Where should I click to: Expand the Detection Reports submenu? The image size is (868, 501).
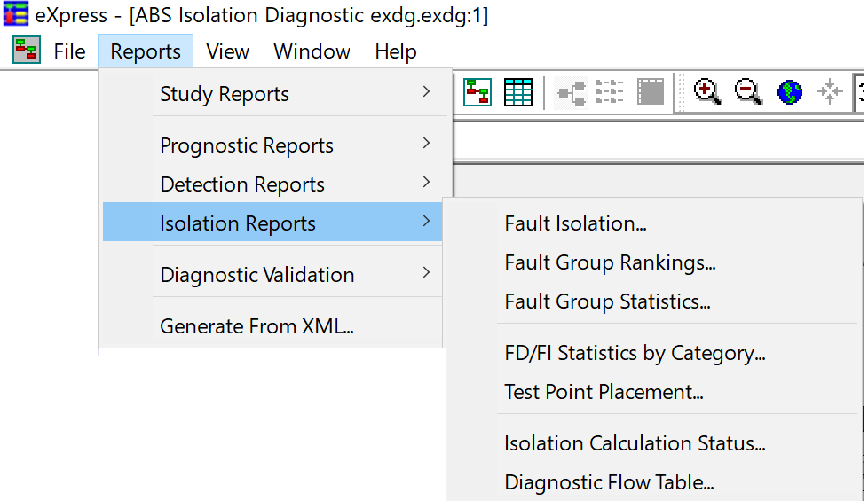[x=275, y=184]
